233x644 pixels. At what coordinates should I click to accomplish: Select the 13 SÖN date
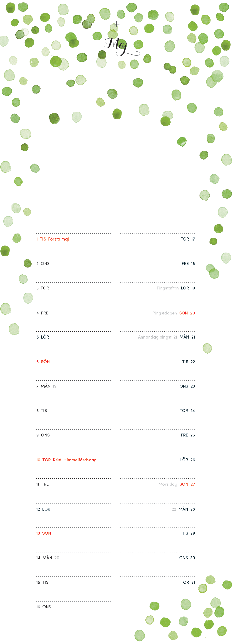(x=43, y=533)
